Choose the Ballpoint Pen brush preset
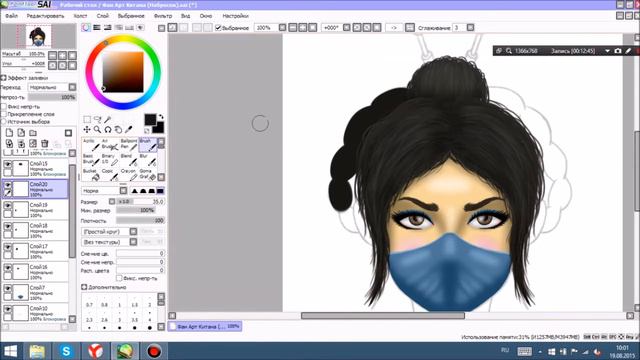 129,145
